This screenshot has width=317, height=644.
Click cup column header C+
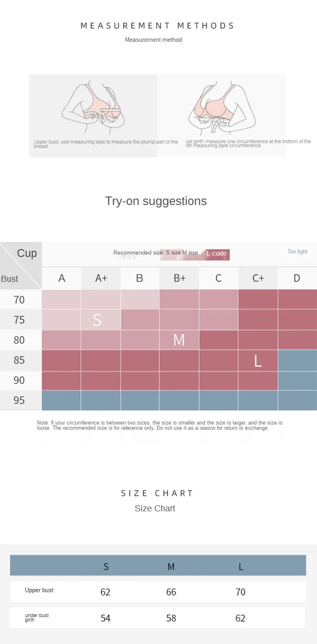pyautogui.click(x=258, y=278)
